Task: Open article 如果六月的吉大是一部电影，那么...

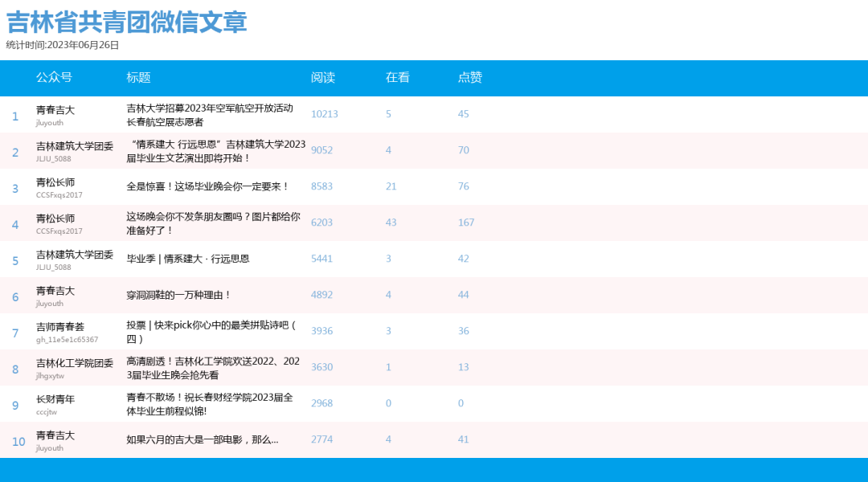Action: click(203, 440)
